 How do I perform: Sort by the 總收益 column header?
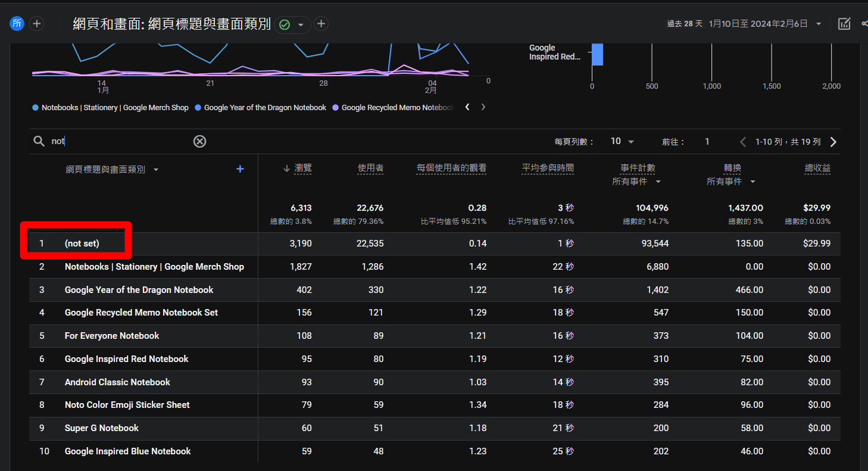point(817,169)
